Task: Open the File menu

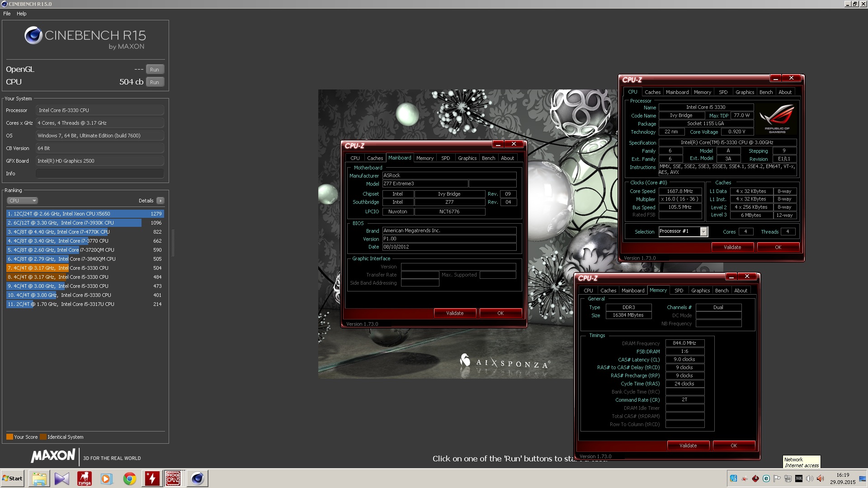Action: tap(7, 14)
